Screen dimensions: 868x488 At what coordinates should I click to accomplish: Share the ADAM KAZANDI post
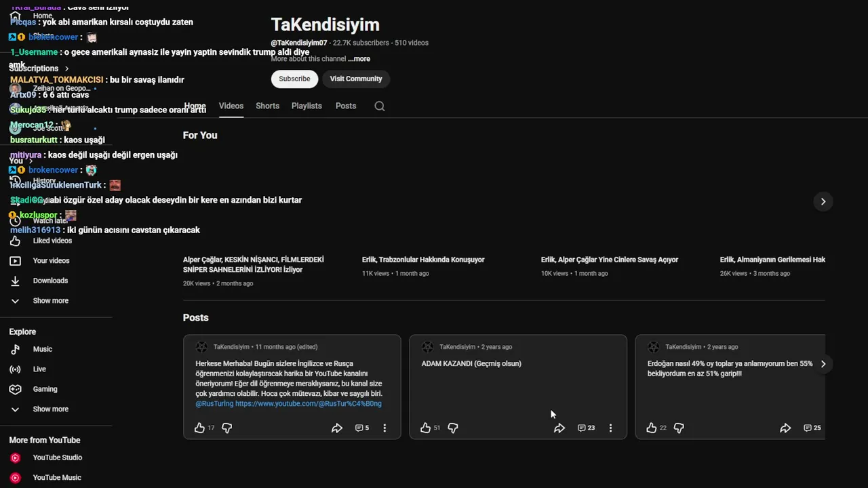[x=559, y=428]
